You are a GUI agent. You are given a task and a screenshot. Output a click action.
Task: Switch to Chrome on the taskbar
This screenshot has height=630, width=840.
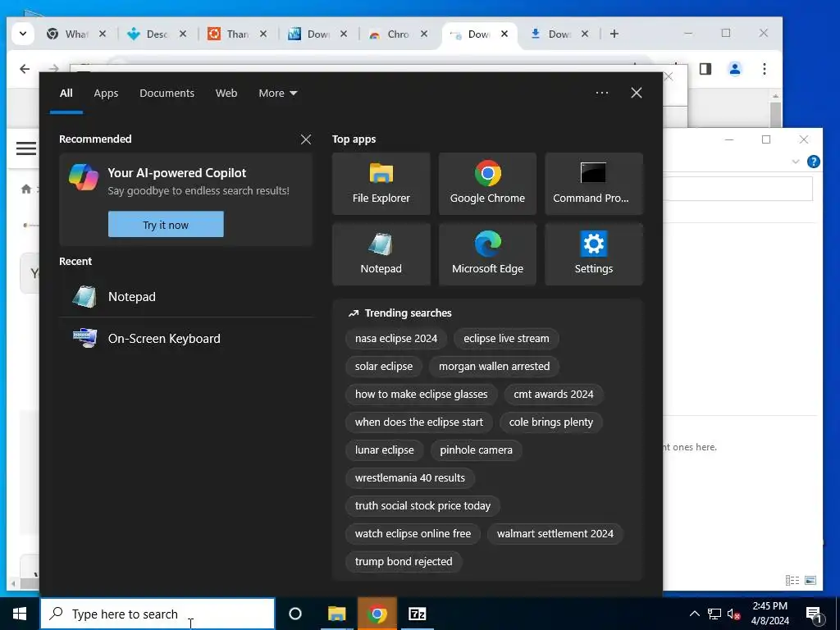tap(377, 614)
